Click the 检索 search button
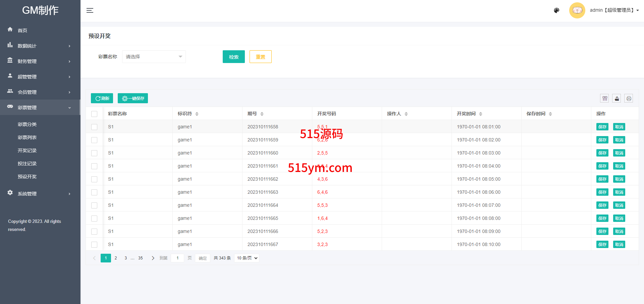Image resolution: width=644 pixels, height=304 pixels. (233, 57)
